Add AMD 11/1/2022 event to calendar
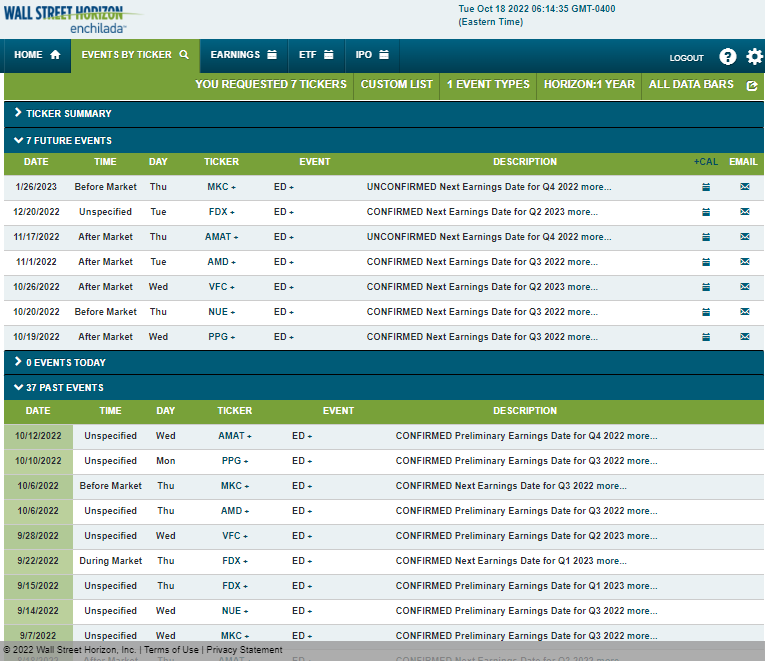This screenshot has width=765, height=661. pos(705,262)
